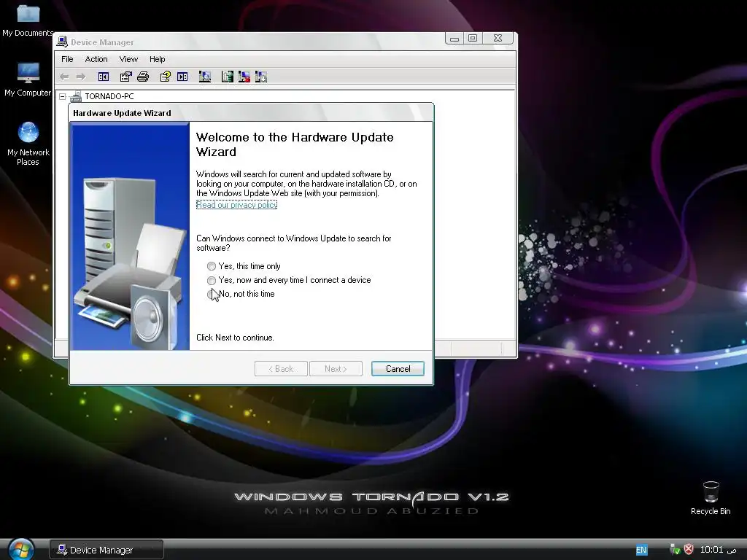Open the Action menu
747x560 pixels.
(96, 59)
